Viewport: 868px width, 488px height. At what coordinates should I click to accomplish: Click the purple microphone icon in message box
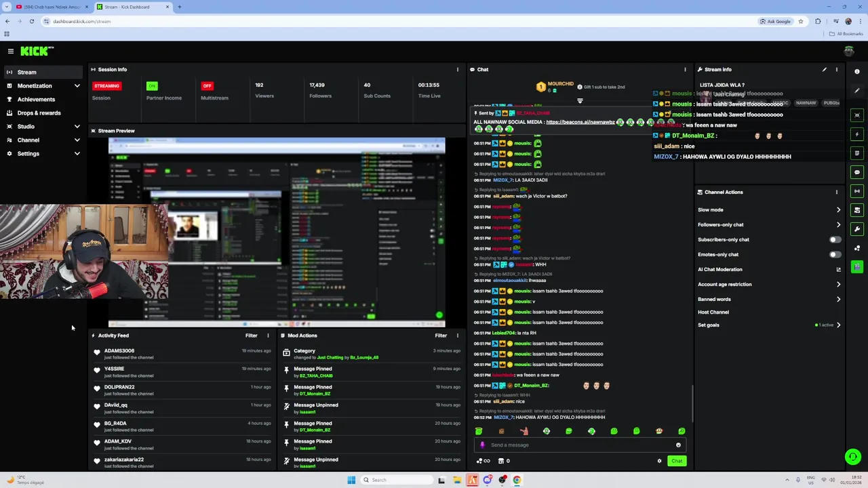click(x=482, y=445)
